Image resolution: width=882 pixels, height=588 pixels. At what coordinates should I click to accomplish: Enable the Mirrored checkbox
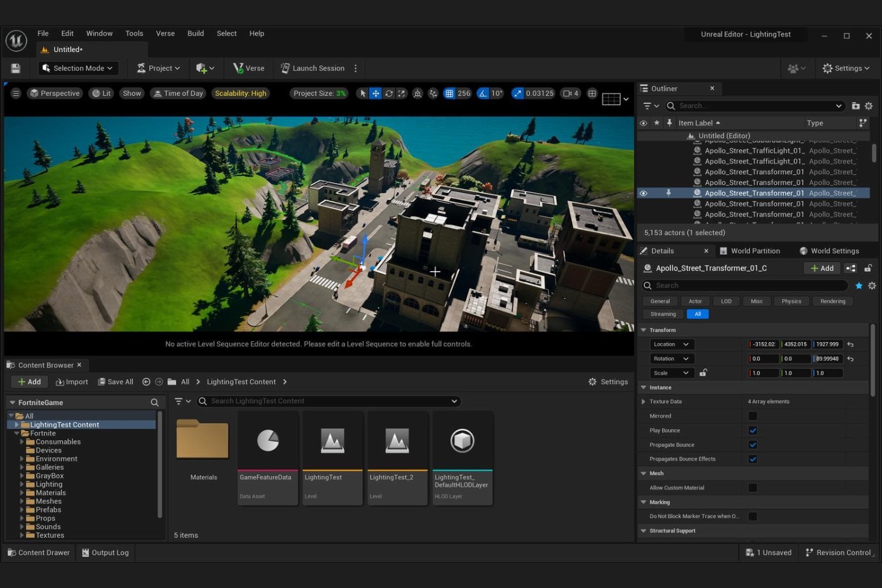point(753,416)
